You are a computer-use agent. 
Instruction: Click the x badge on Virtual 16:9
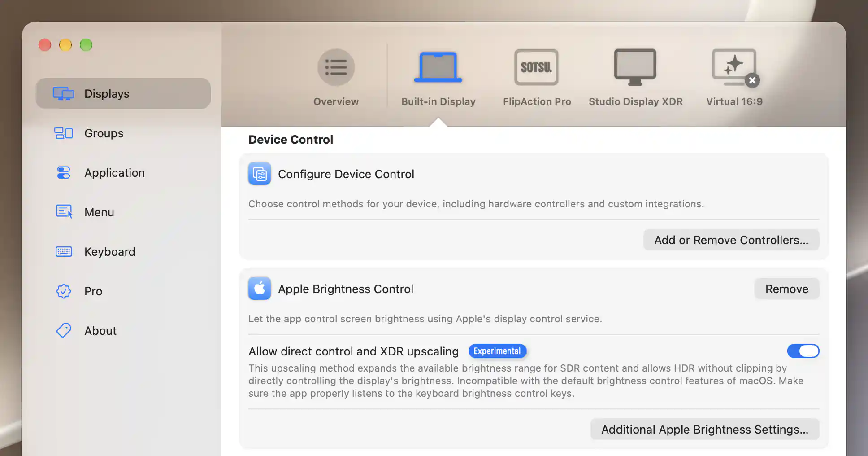pos(752,80)
